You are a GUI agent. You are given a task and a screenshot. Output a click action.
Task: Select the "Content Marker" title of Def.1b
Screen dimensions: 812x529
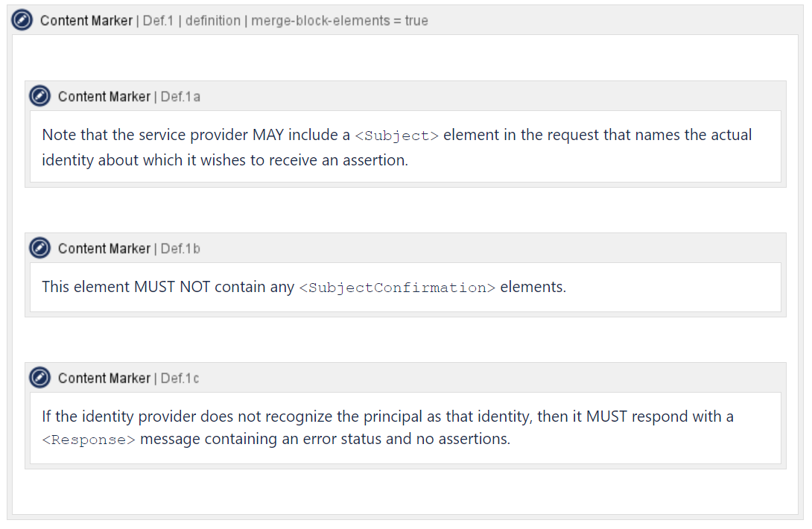point(104,249)
